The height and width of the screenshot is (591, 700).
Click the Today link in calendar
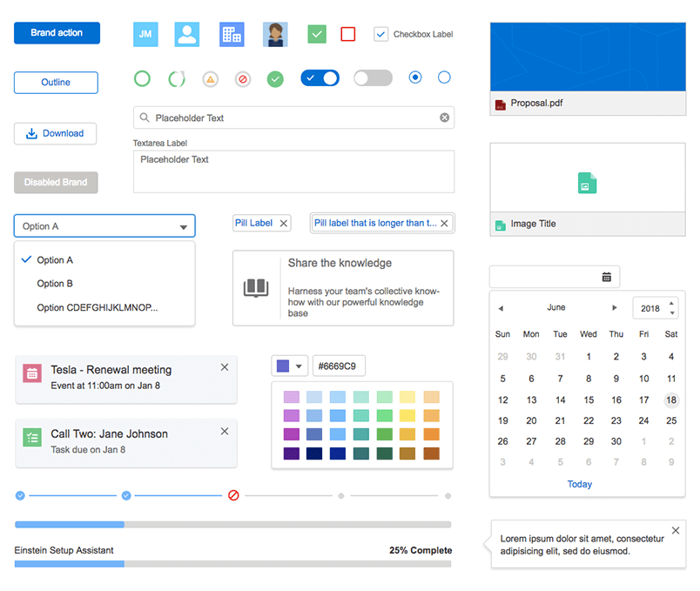[579, 484]
